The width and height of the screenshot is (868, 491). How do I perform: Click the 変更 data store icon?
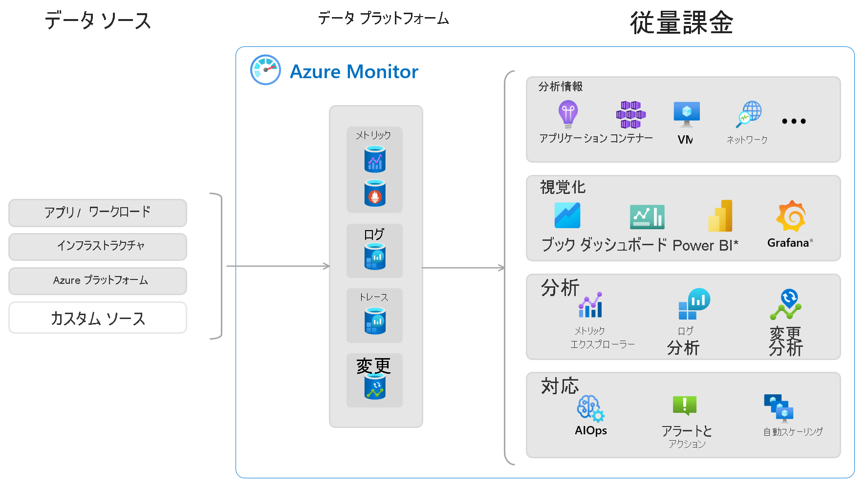click(375, 386)
